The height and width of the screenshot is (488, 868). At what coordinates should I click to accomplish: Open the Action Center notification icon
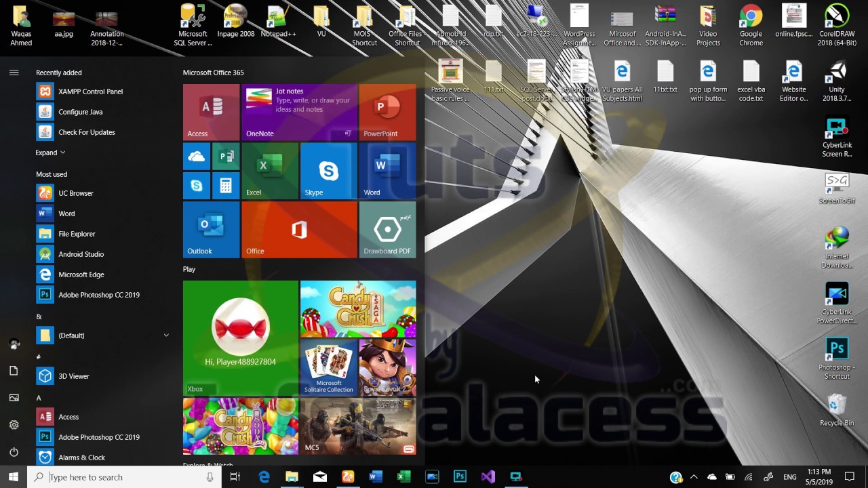point(849,477)
